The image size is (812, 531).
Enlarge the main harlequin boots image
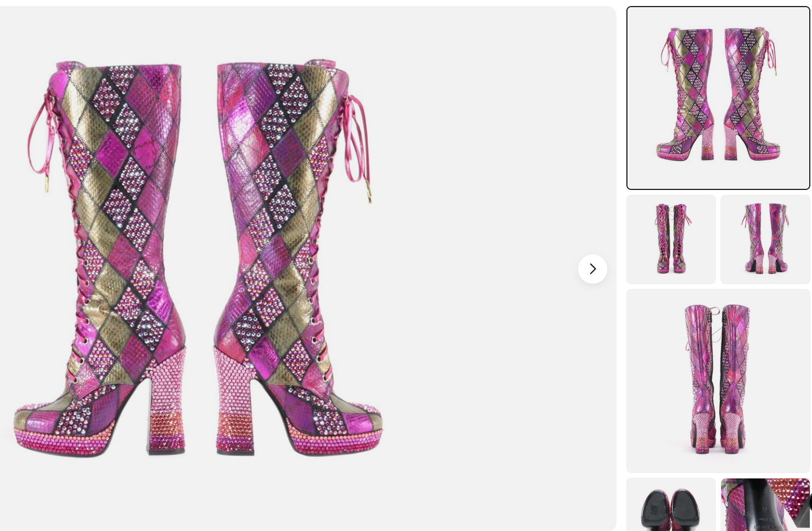tap(308, 268)
